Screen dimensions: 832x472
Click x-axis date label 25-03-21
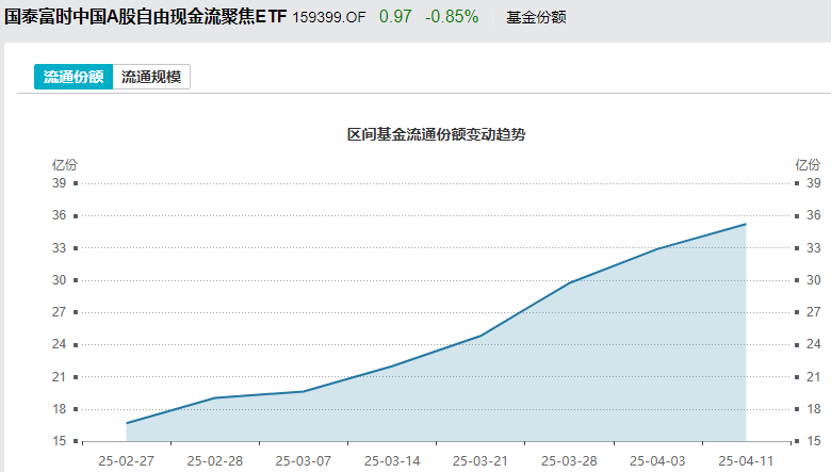click(480, 461)
